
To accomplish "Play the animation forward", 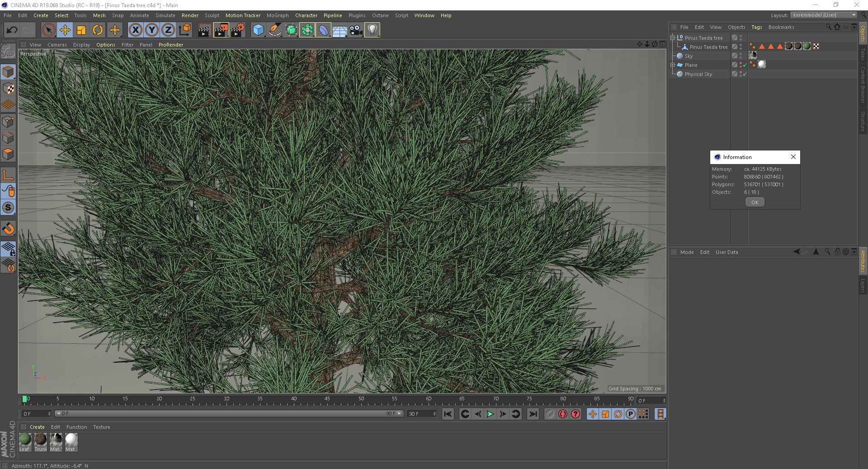I will coord(490,414).
